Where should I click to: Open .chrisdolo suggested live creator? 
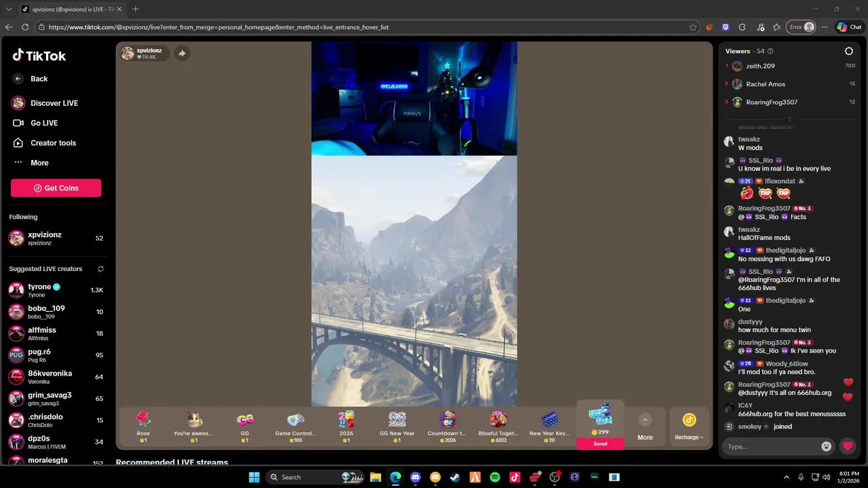pyautogui.click(x=56, y=420)
